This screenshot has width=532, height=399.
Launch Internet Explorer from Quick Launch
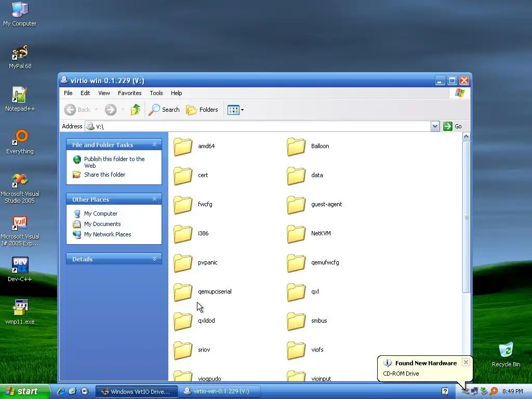(61, 391)
